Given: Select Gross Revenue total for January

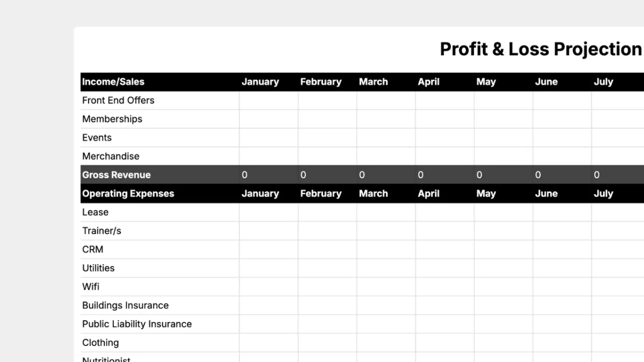Looking at the screenshot, I should (269, 175).
